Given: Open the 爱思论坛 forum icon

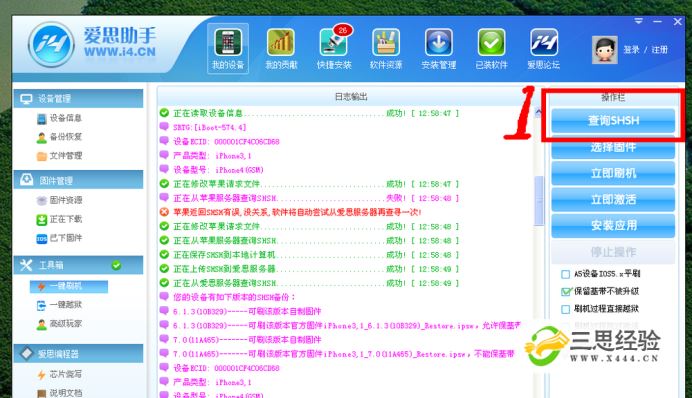Looking at the screenshot, I should (x=544, y=48).
